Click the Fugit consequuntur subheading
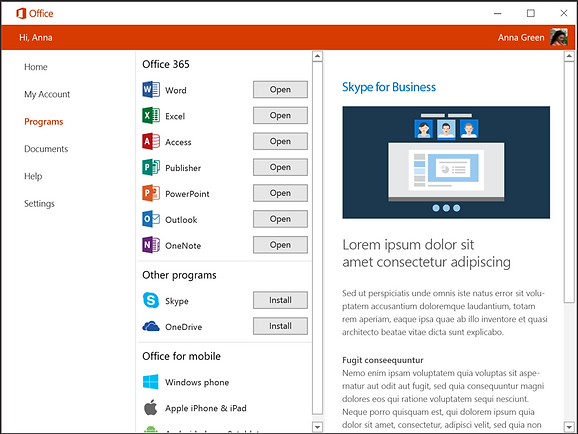The image size is (578, 434). point(383,360)
